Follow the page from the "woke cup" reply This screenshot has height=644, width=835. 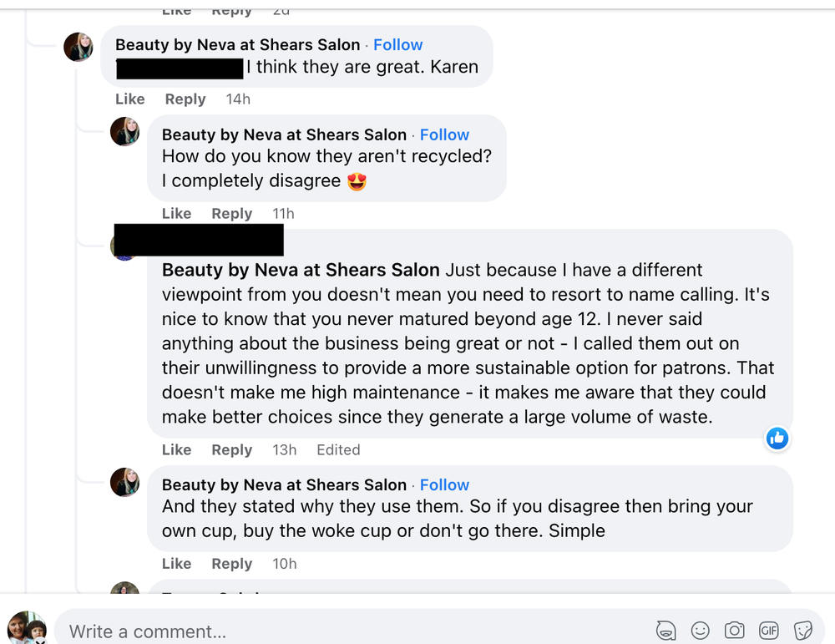tap(444, 484)
